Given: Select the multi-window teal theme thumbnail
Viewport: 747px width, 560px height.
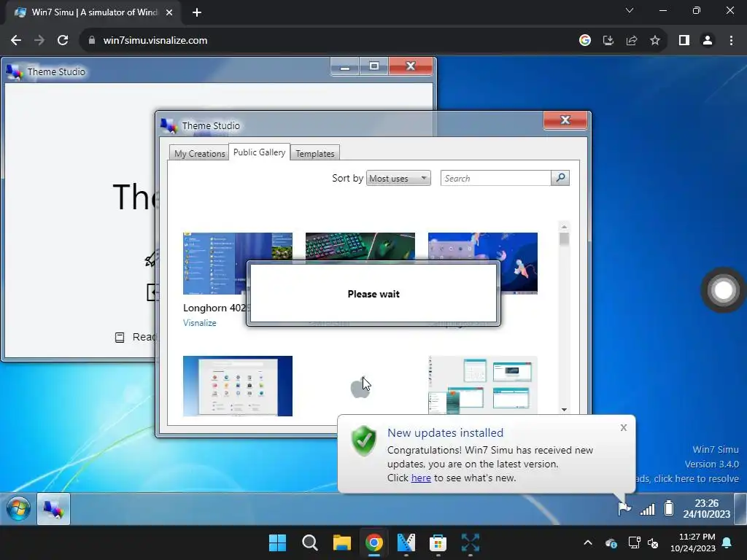Looking at the screenshot, I should (483, 385).
